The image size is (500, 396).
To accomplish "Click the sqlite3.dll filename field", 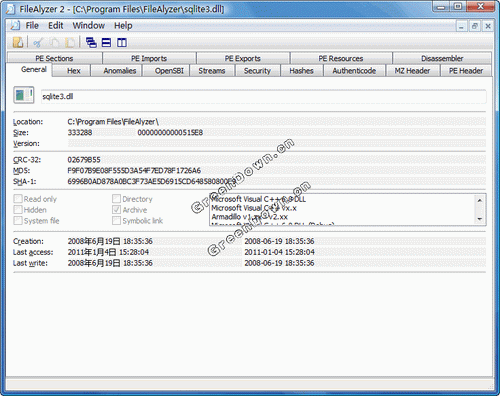I will pos(263,96).
